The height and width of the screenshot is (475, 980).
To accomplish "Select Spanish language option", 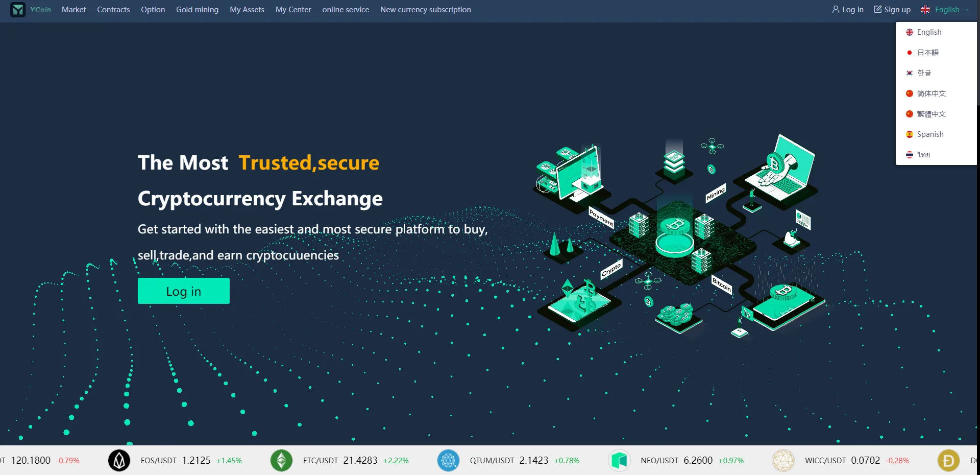I will pyautogui.click(x=936, y=134).
